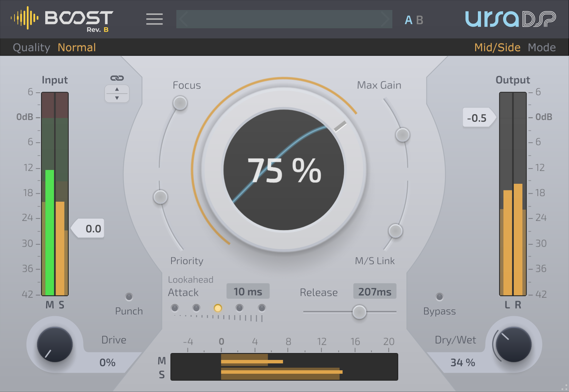Click the preset name display bar

click(x=284, y=19)
